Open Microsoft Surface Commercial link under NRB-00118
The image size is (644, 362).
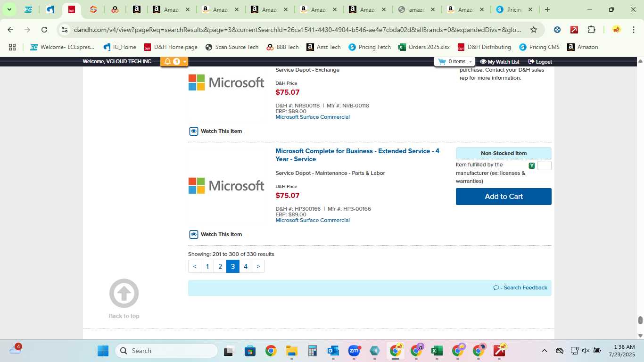pos(313,117)
